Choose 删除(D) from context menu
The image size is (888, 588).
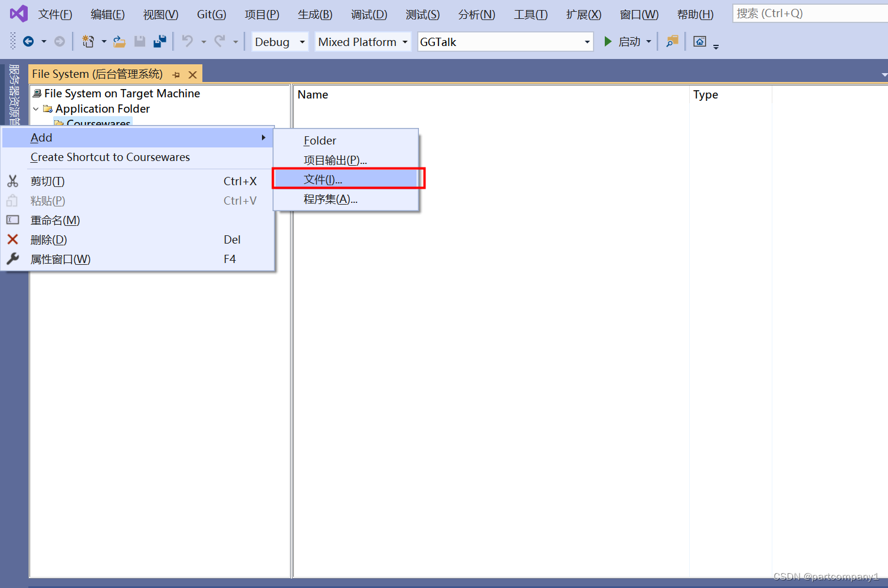[x=137, y=239]
